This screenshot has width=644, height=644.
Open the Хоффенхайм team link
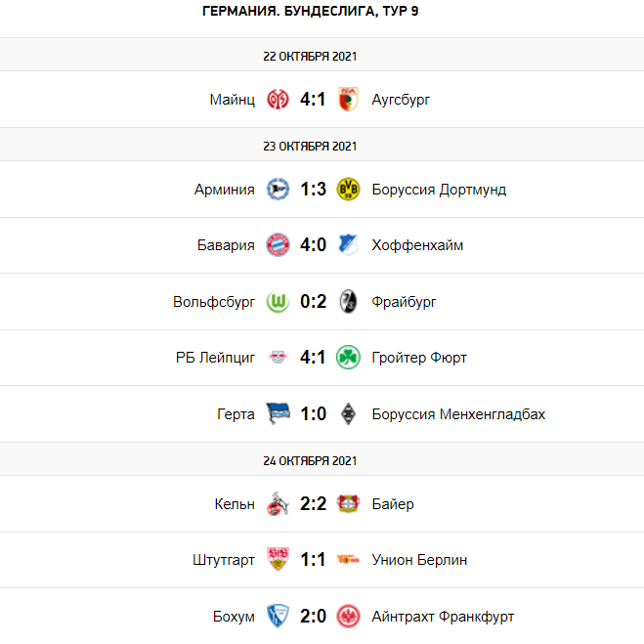point(417,245)
